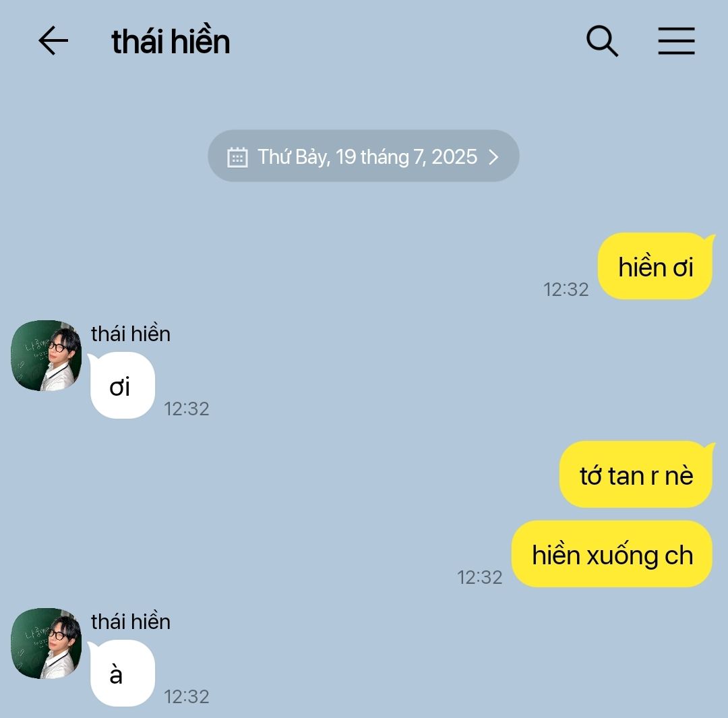Click the 12:32 timestamp next to "à"
728x718 pixels.
click(187, 696)
